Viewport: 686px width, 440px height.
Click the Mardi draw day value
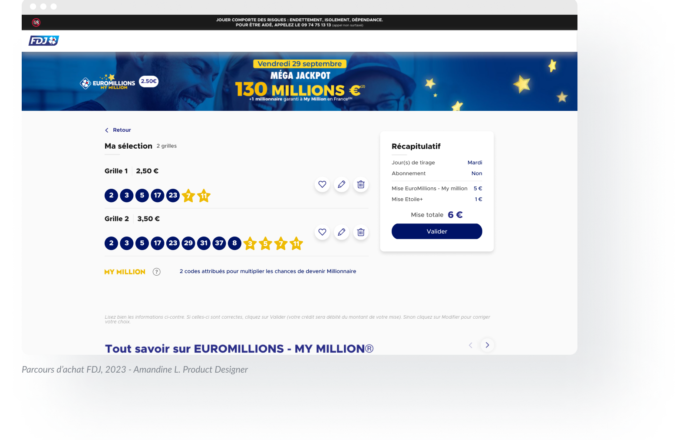click(x=475, y=163)
